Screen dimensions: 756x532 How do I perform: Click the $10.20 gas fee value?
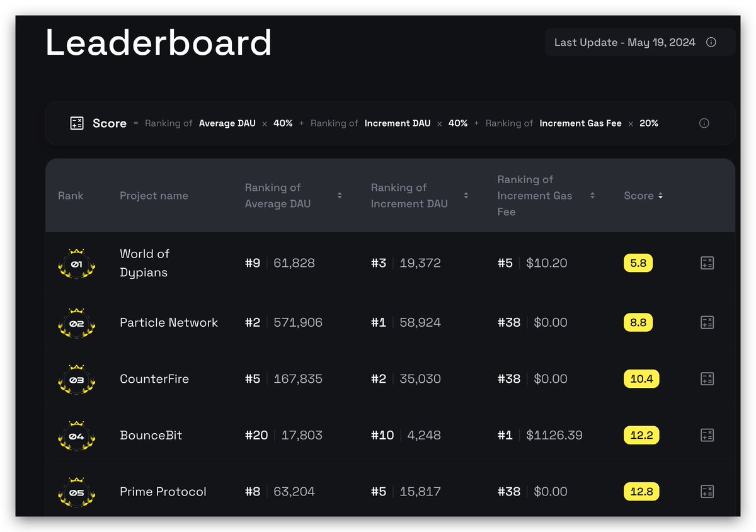tap(547, 263)
